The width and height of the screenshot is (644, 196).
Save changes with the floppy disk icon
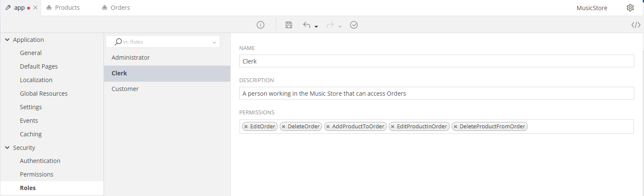coord(289,25)
